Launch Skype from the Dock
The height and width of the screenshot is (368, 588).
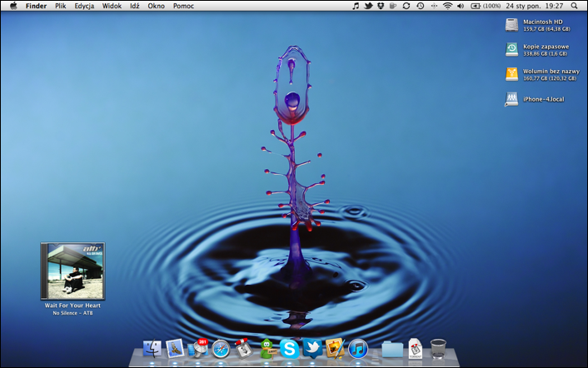coord(290,349)
